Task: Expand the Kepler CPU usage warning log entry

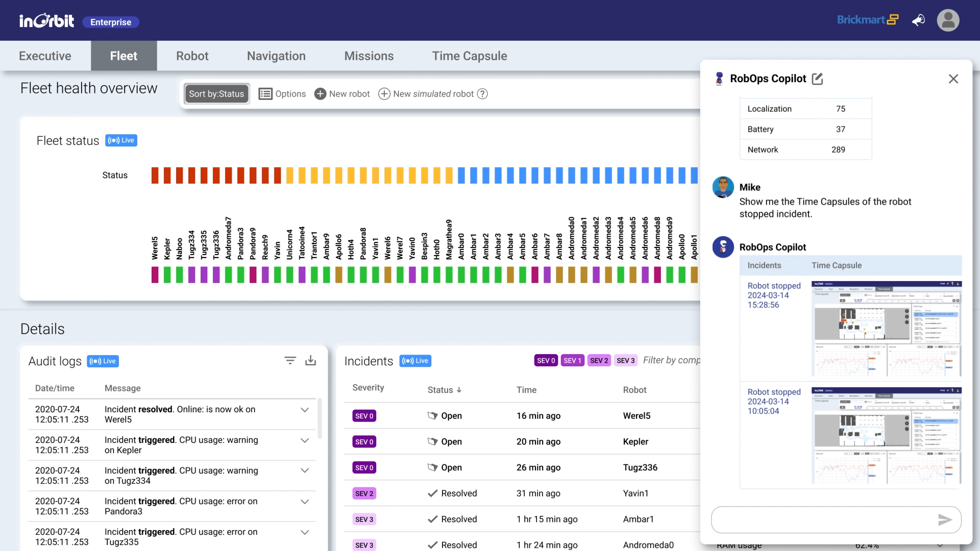Action: 305,440
